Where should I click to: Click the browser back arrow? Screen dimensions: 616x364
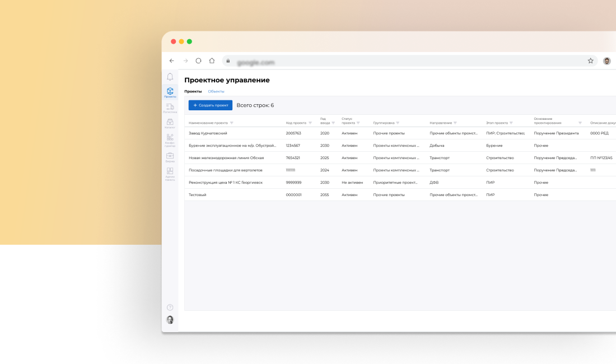[172, 60]
